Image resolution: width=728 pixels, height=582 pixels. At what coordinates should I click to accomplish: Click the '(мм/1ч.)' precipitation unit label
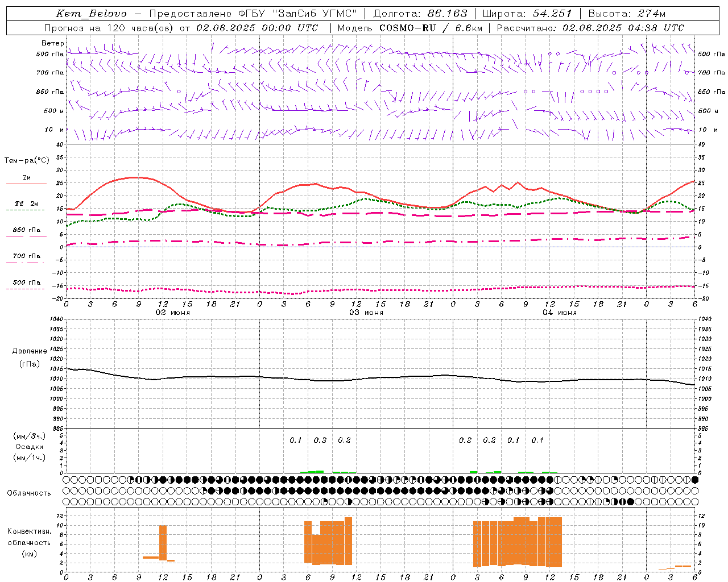coord(29,458)
